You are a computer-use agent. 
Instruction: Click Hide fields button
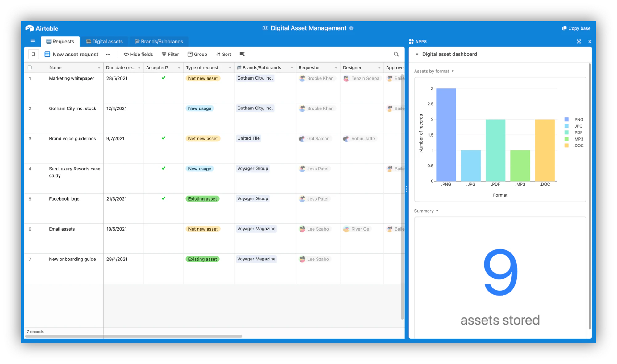[138, 54]
